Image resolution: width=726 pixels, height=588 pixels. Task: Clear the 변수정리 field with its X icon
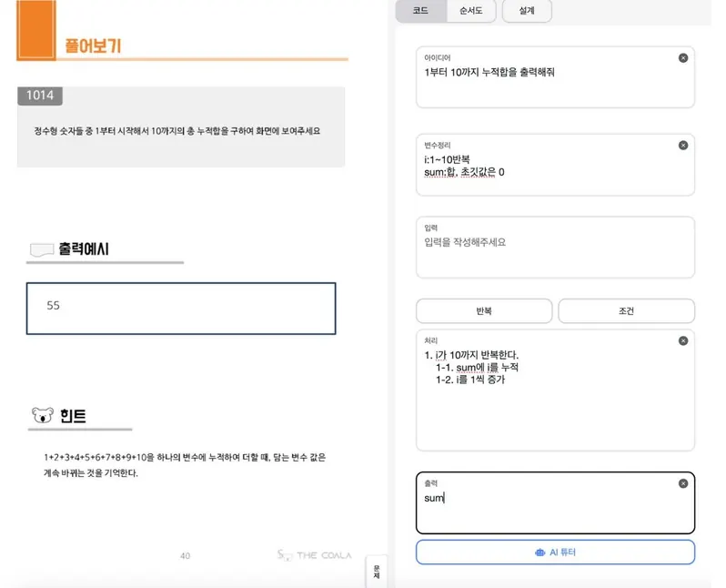click(x=683, y=146)
